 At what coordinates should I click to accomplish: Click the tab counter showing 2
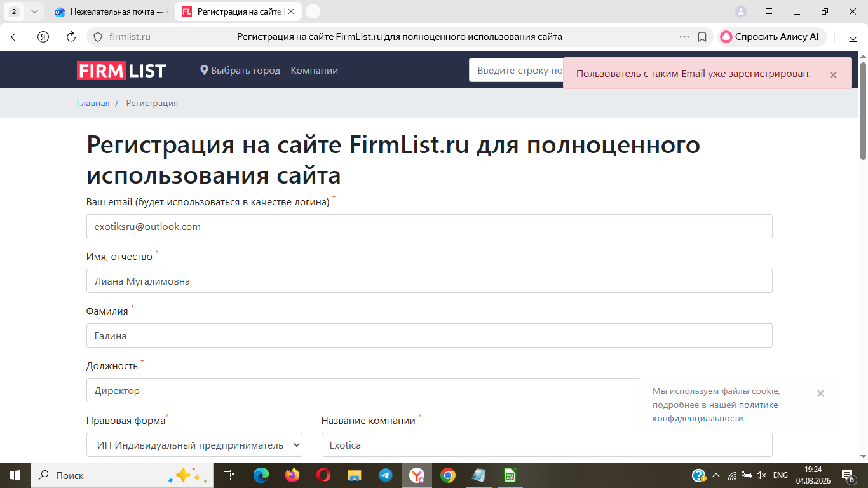[14, 11]
